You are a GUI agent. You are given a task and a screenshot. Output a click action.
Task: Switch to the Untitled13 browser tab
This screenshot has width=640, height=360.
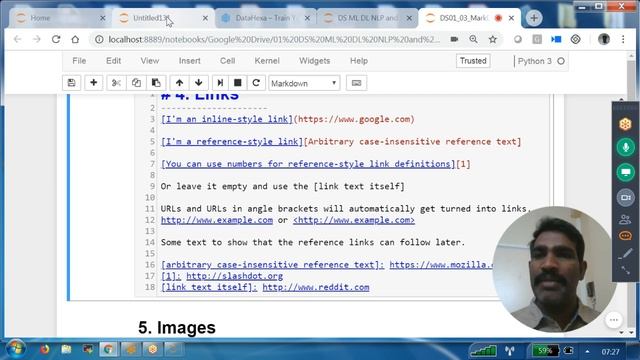(161, 18)
